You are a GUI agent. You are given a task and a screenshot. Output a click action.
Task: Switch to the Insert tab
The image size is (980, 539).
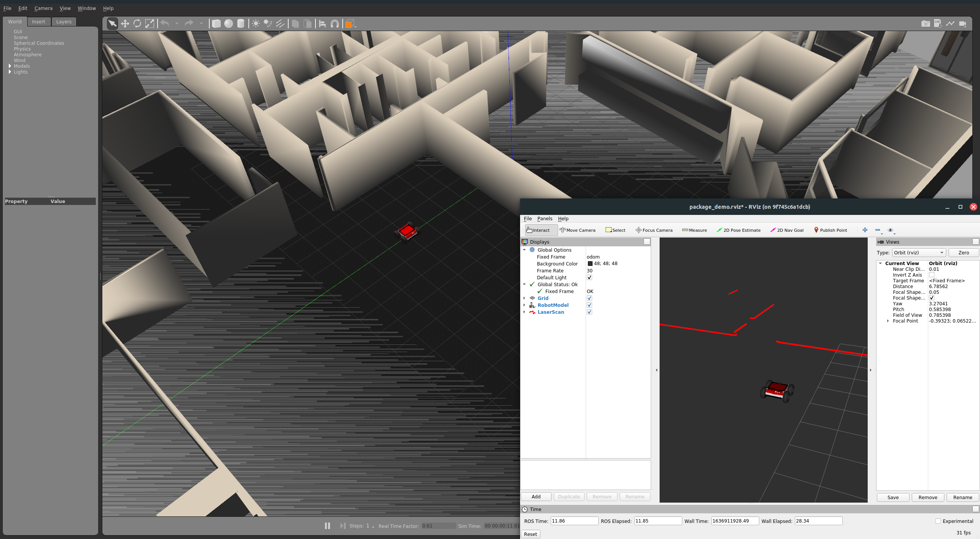(x=38, y=22)
